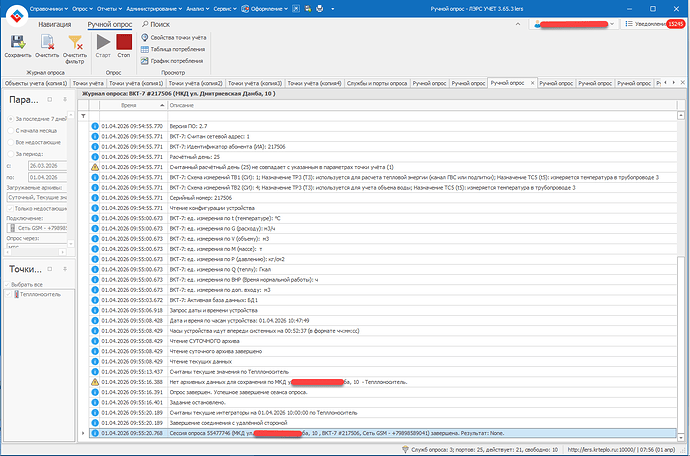
Task: Click the 'Время' column header
Action: click(128, 105)
